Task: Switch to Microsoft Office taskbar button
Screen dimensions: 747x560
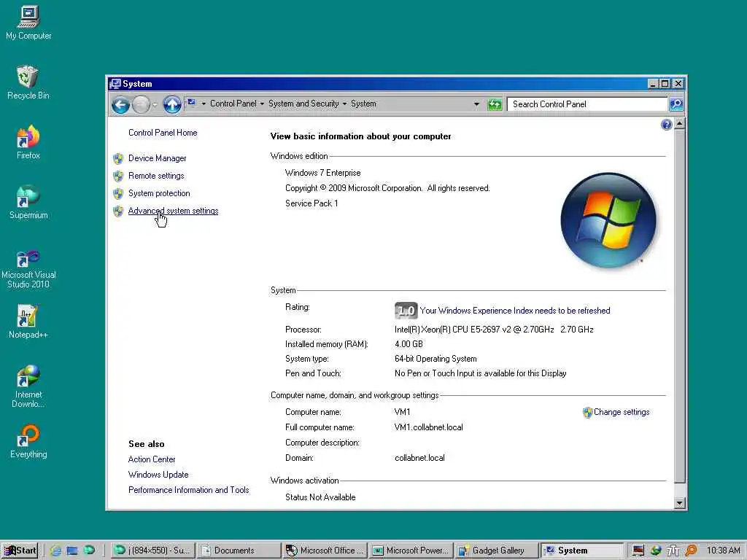Action: coord(325,551)
